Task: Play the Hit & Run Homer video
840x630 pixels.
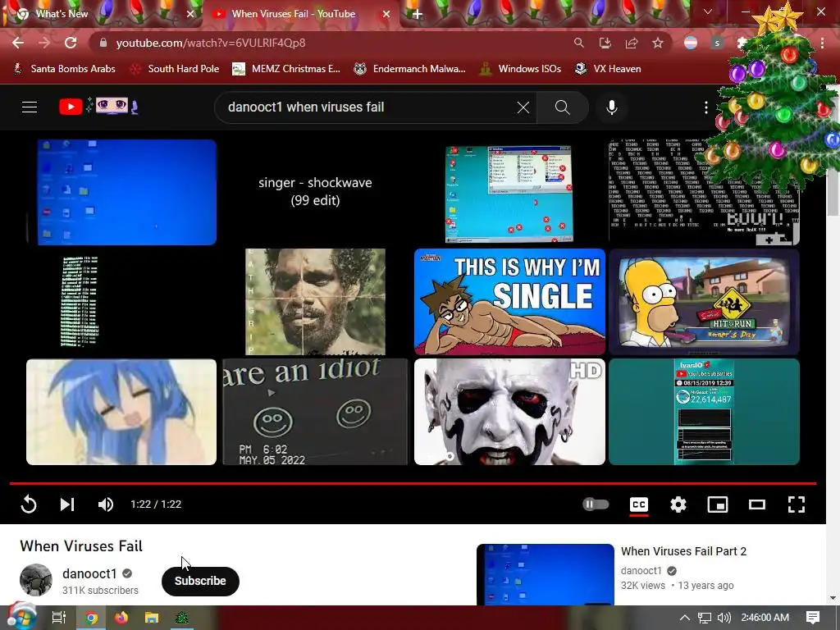Action: pos(704,302)
